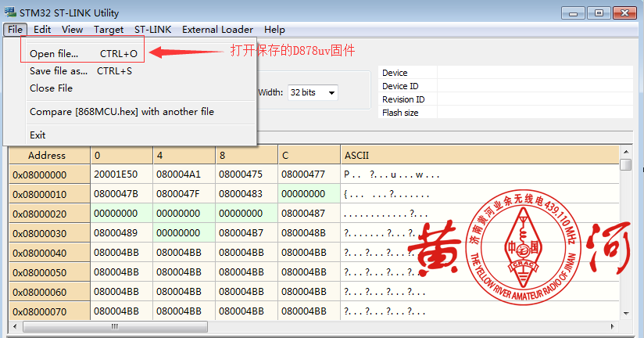Viewport: 644px width, 338px height.
Task: Click cell value 08000487
Action: (309, 214)
